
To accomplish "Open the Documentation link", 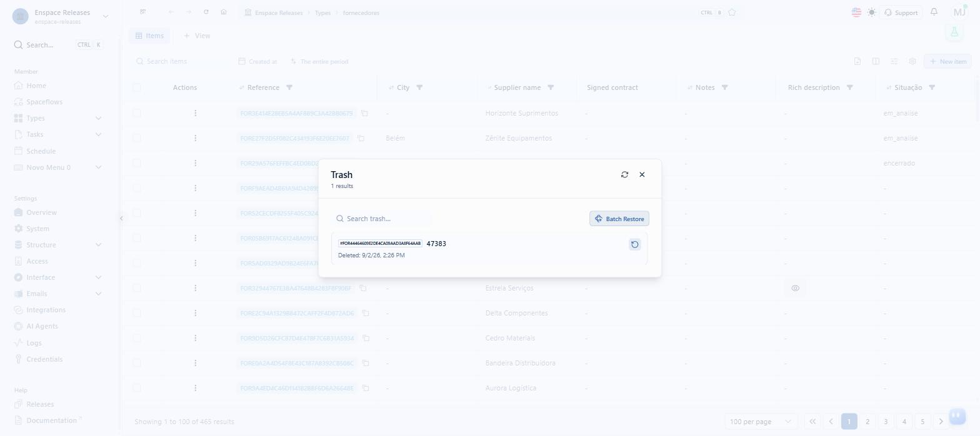I will click(x=51, y=420).
